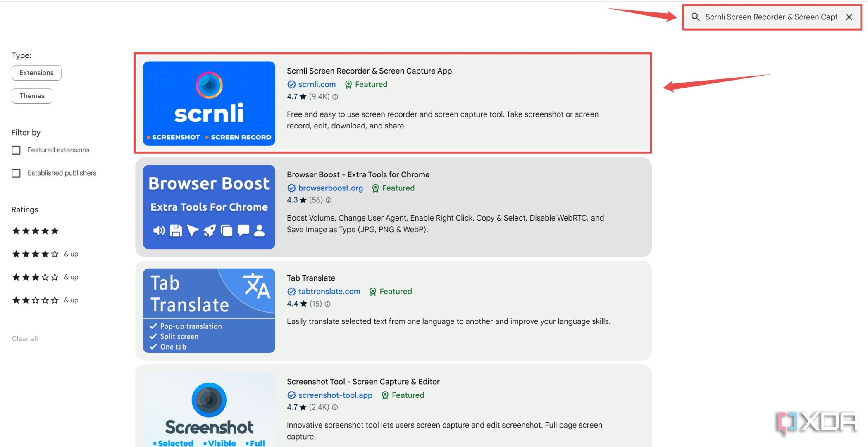This screenshot has height=447, width=868.
Task: Open Screenshot Tool - Screen Capture & Editor
Action: tap(363, 382)
